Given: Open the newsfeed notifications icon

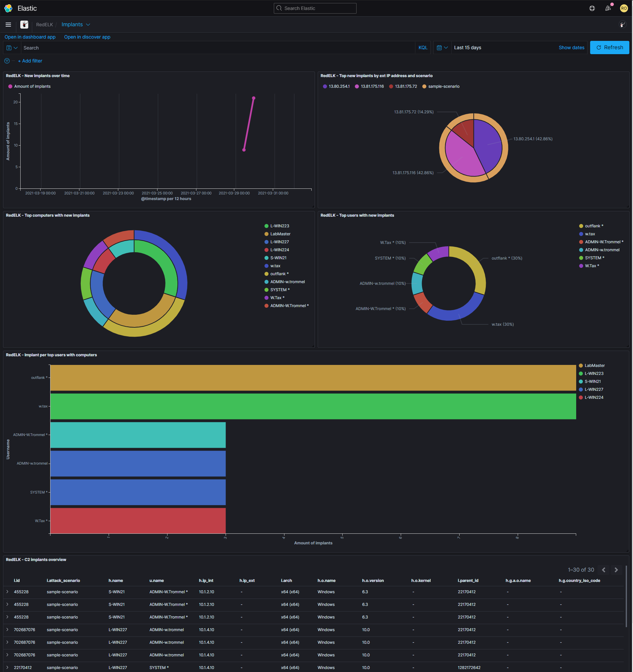Looking at the screenshot, I should [x=608, y=8].
